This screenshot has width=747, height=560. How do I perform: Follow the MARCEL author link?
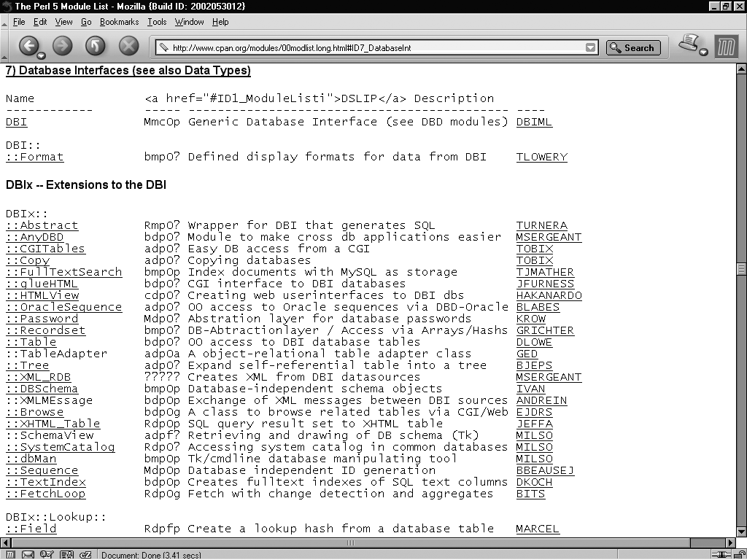point(538,529)
